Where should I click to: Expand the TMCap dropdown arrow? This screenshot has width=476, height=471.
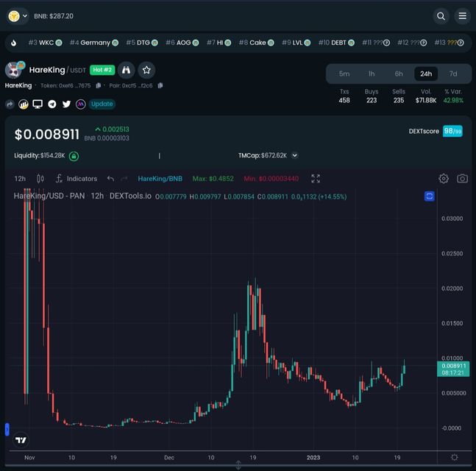click(x=294, y=155)
